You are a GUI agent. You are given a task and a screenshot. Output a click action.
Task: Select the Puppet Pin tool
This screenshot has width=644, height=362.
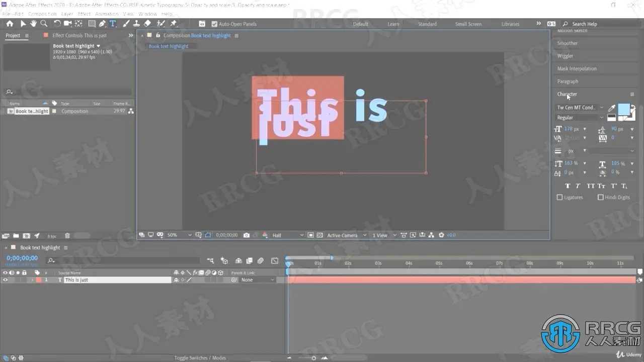(x=174, y=24)
